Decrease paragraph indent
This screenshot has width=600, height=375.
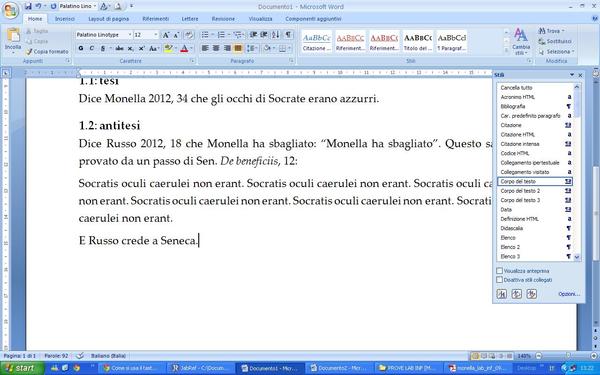click(253, 35)
